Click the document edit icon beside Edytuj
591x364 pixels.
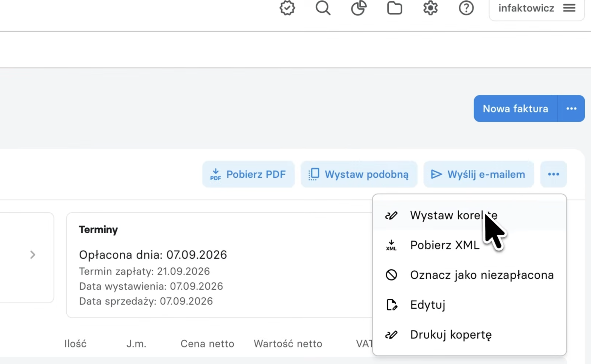tap(392, 305)
